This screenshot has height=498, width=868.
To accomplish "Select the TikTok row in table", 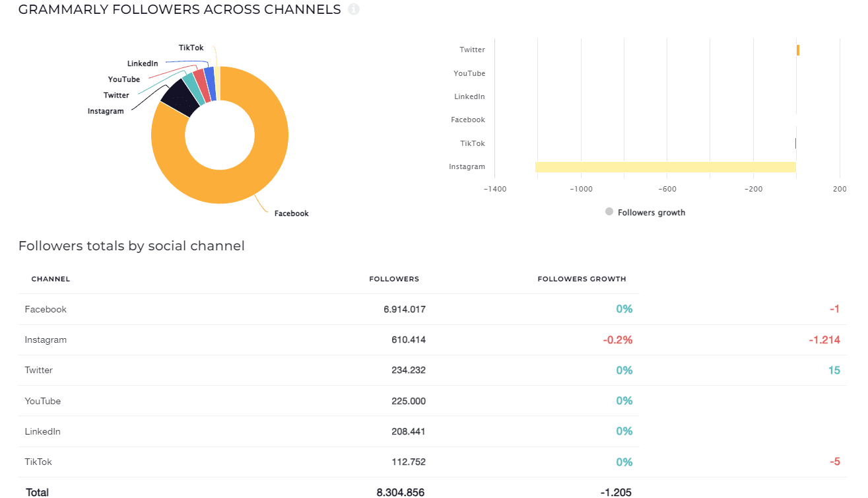I will pos(38,462).
